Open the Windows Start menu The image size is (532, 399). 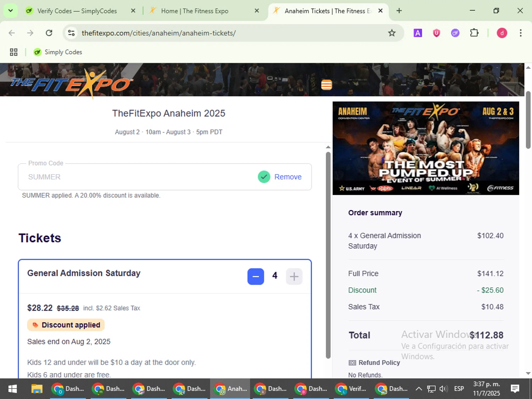tap(12, 389)
